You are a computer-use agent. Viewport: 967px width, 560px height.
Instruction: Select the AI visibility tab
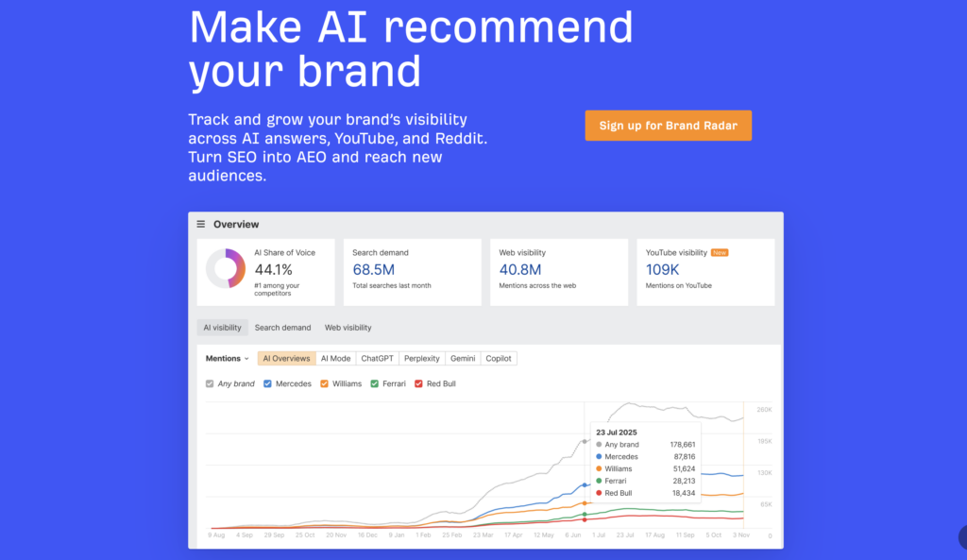(x=222, y=328)
